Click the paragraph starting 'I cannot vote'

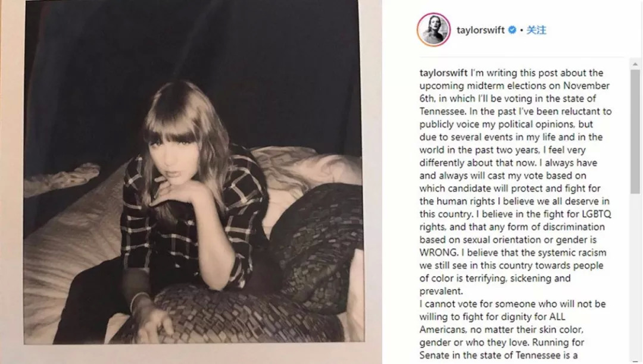click(x=513, y=330)
